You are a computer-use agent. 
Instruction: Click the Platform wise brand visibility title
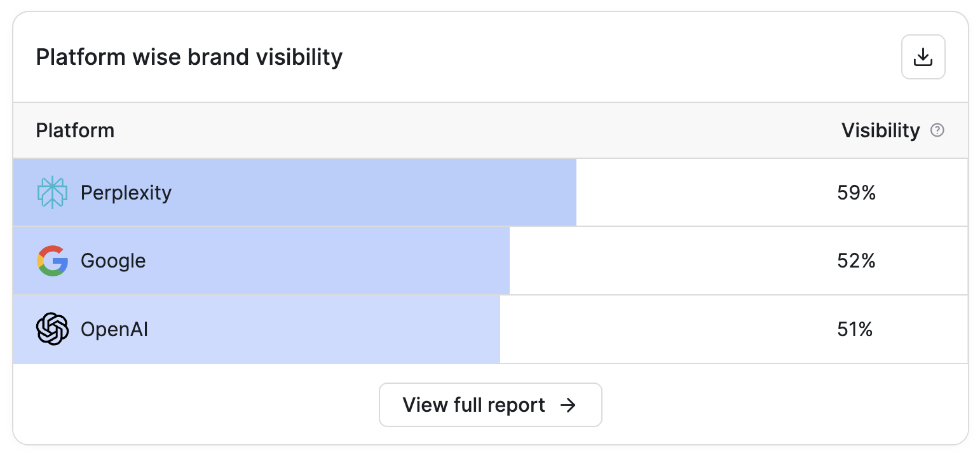click(x=189, y=57)
